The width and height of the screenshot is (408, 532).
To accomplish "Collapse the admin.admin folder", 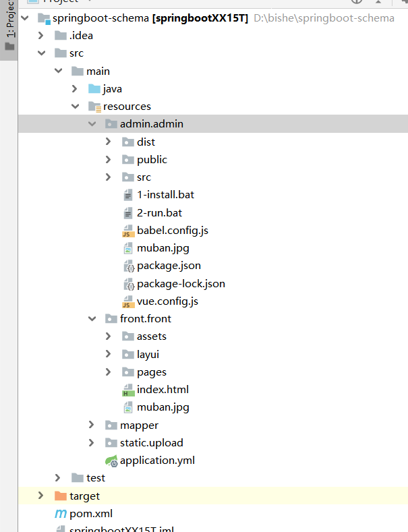I will click(92, 124).
